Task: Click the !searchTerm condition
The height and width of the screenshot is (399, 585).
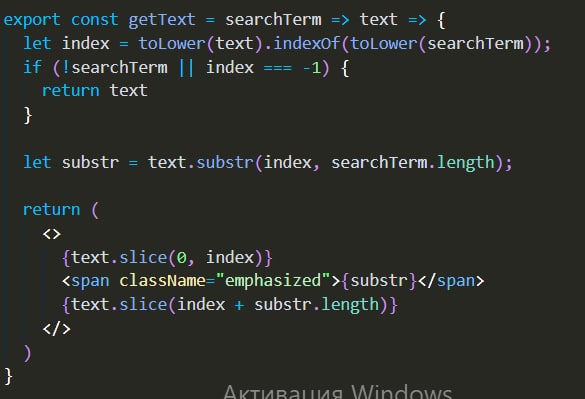Action: point(115,67)
